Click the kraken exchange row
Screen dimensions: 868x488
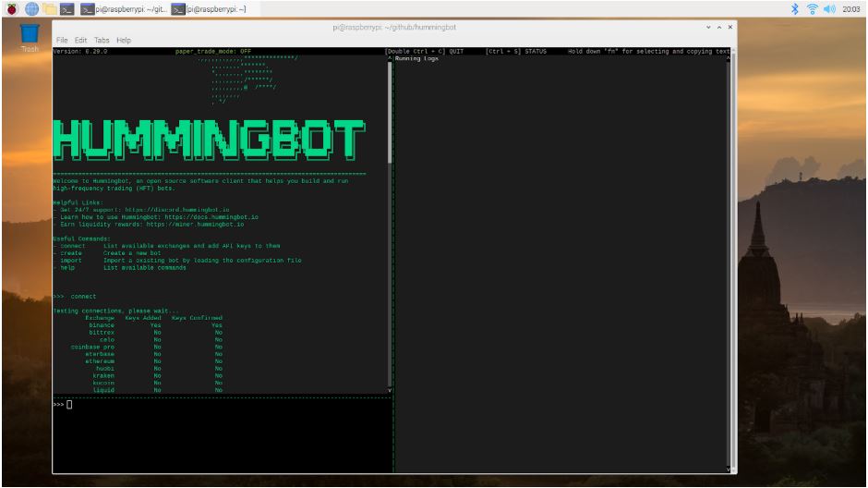tap(158, 375)
